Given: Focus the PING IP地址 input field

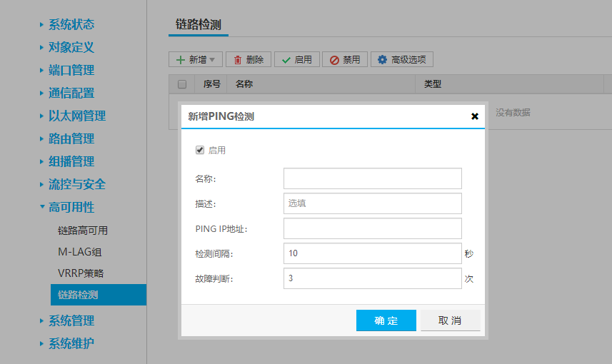Looking at the screenshot, I should point(372,228).
